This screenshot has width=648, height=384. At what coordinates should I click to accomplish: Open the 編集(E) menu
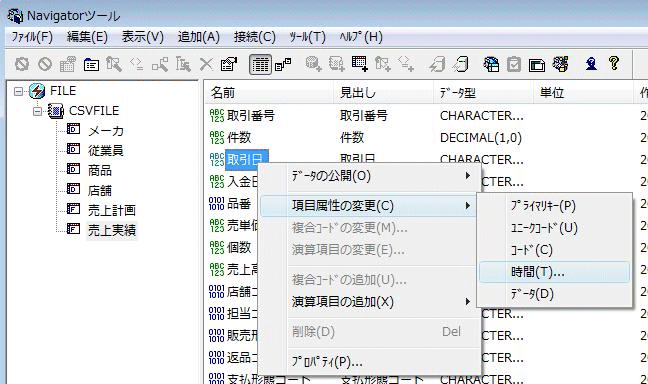point(87,37)
